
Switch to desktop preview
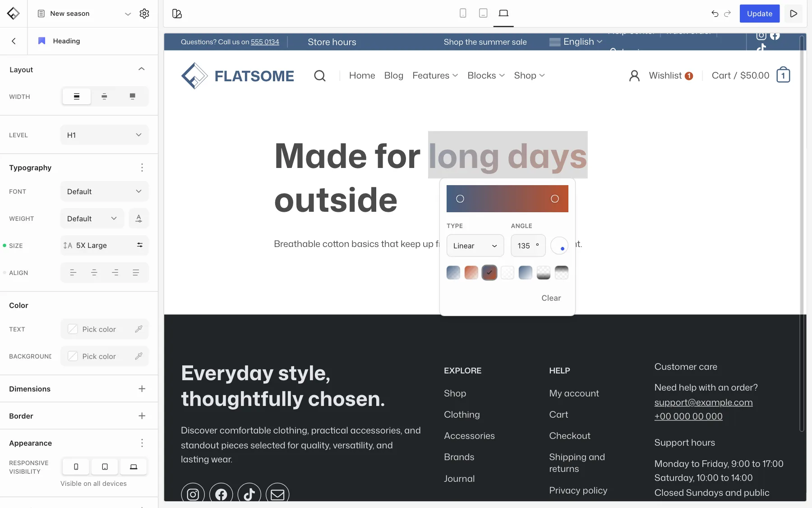(x=503, y=13)
